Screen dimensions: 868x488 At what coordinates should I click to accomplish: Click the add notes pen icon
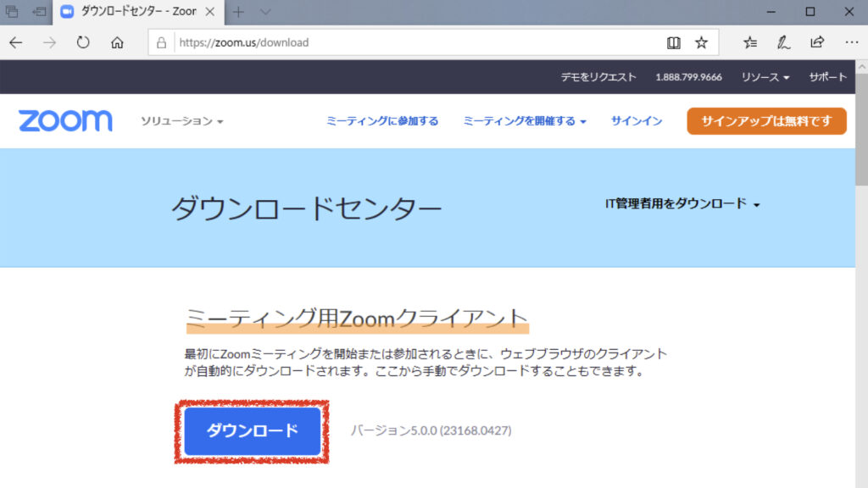tap(784, 42)
